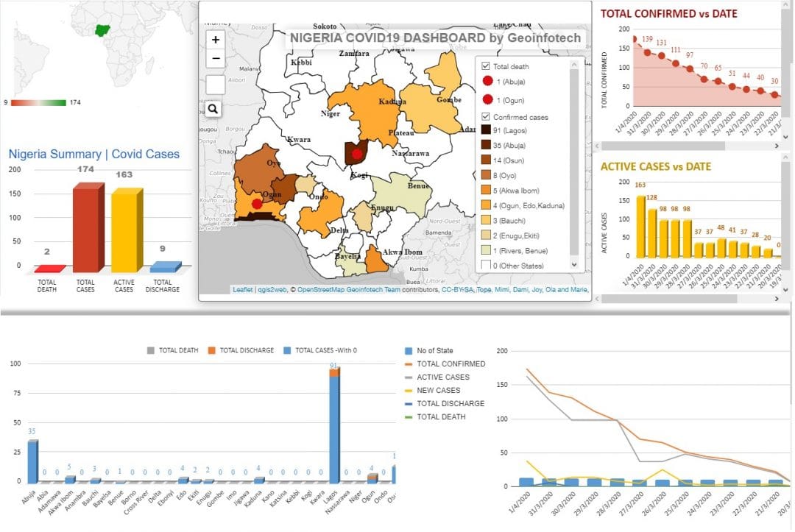Zoom out of the map using the minus button
Viewport: 795px width, 532px height.
pyautogui.click(x=214, y=59)
